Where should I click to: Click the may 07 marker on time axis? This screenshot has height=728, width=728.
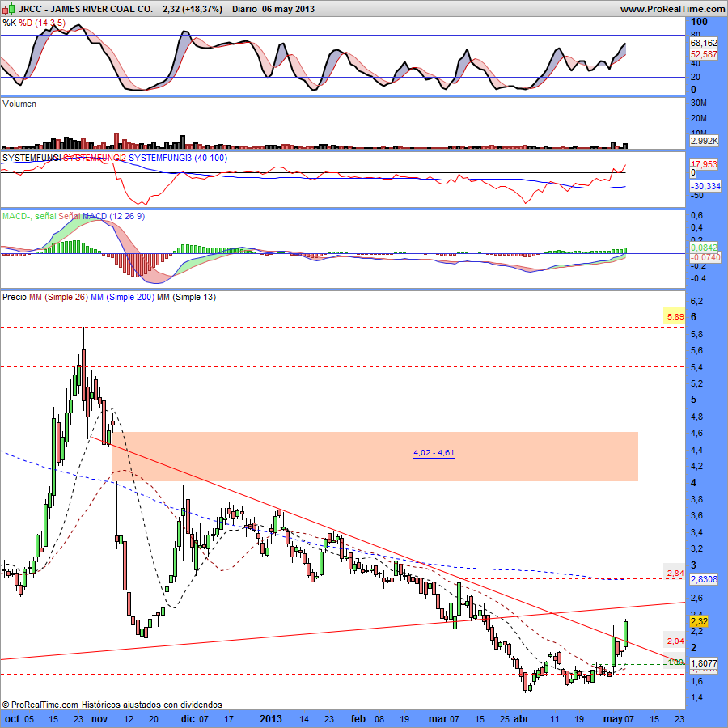click(620, 719)
